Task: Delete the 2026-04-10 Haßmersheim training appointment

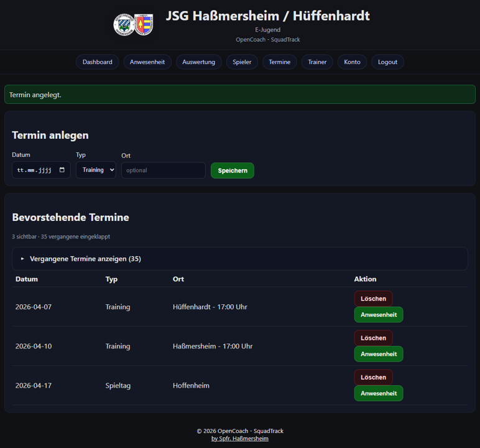Action: (x=373, y=338)
